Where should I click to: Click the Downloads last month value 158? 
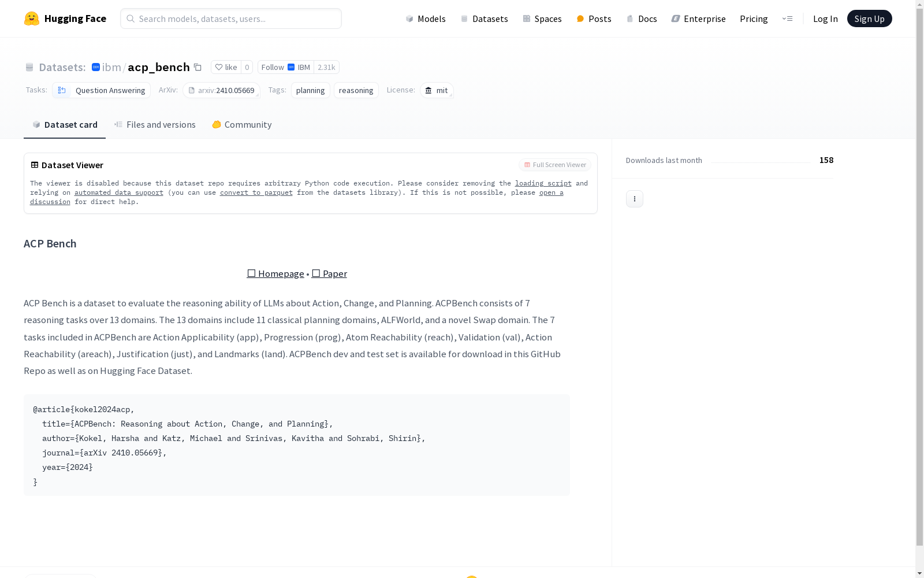(826, 160)
